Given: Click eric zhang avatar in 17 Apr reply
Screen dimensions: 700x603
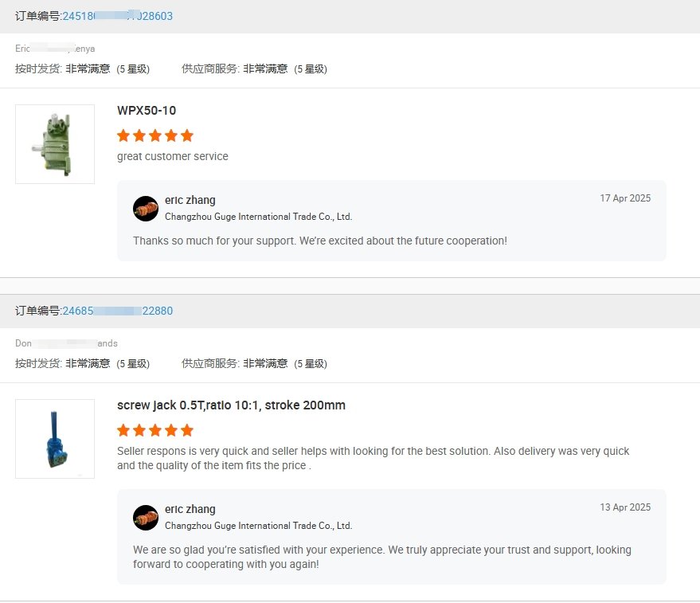Looking at the screenshot, I should [x=146, y=209].
